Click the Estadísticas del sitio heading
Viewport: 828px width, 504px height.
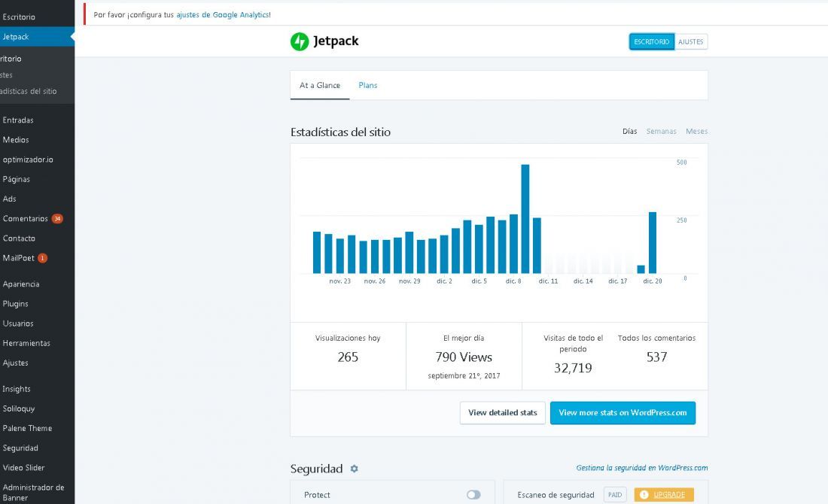340,132
